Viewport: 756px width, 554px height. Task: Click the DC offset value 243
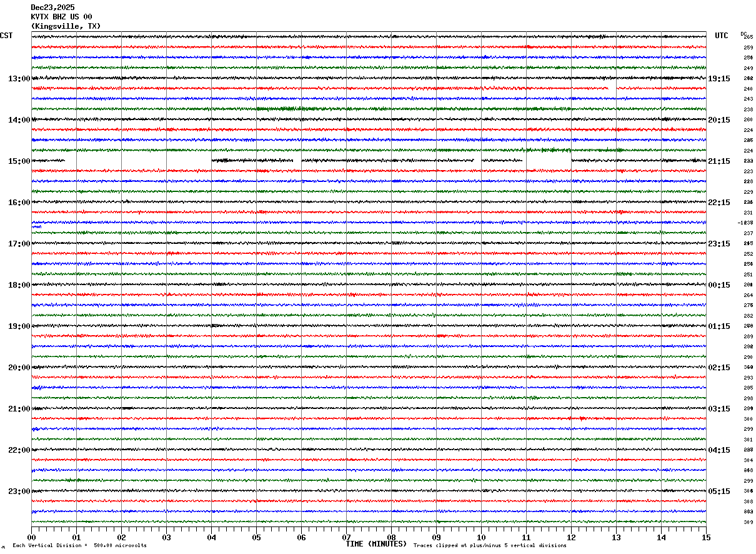point(748,99)
